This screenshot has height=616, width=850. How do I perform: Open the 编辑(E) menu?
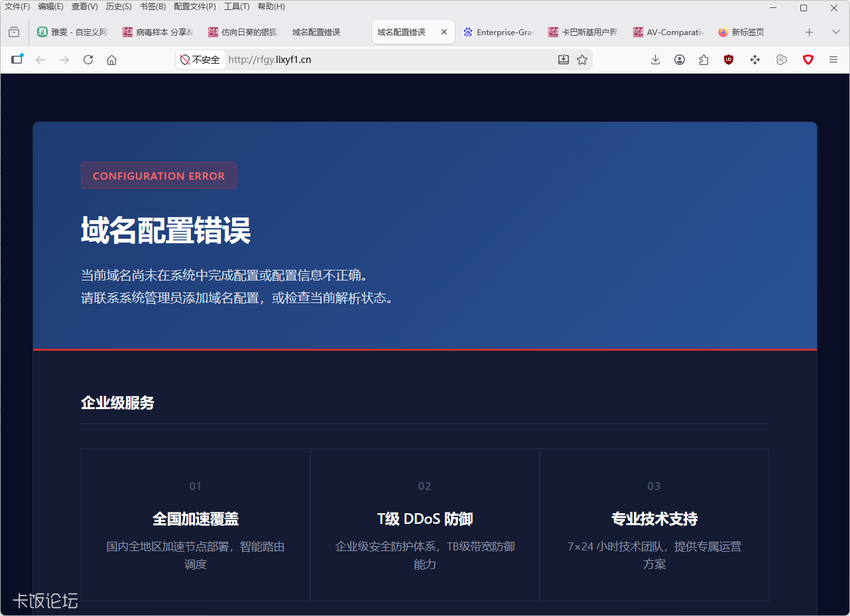51,7
